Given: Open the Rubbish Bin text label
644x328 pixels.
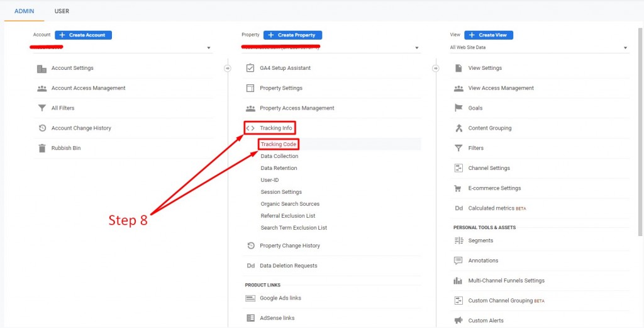Looking at the screenshot, I should tap(66, 148).
